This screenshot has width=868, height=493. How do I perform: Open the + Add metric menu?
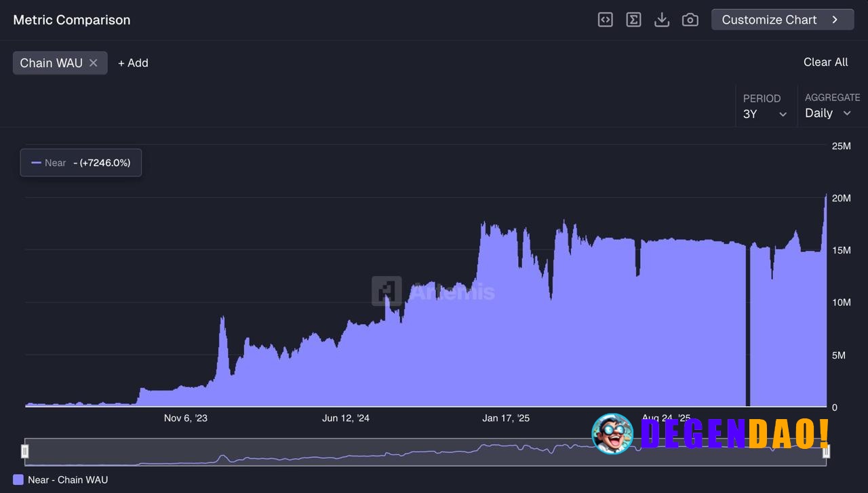point(133,62)
